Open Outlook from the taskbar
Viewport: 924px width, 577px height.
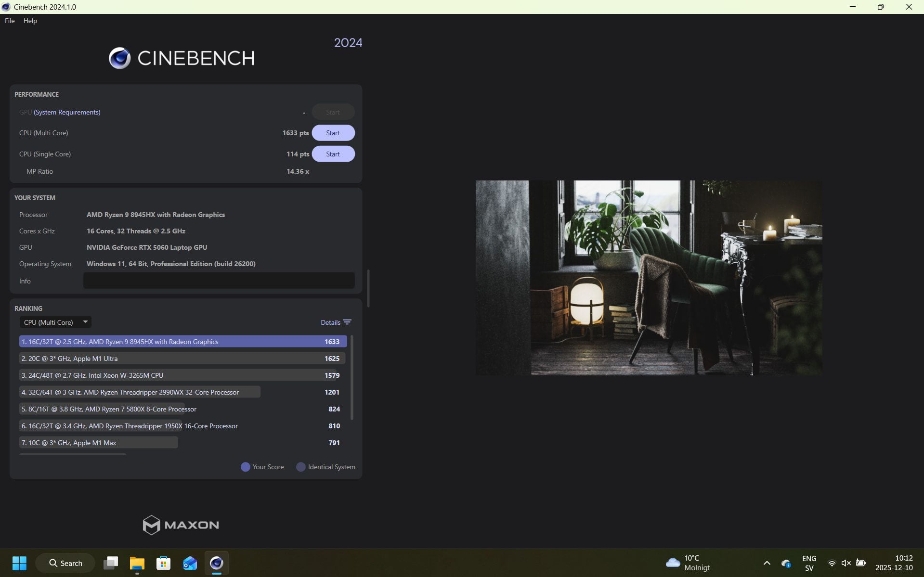pos(190,563)
